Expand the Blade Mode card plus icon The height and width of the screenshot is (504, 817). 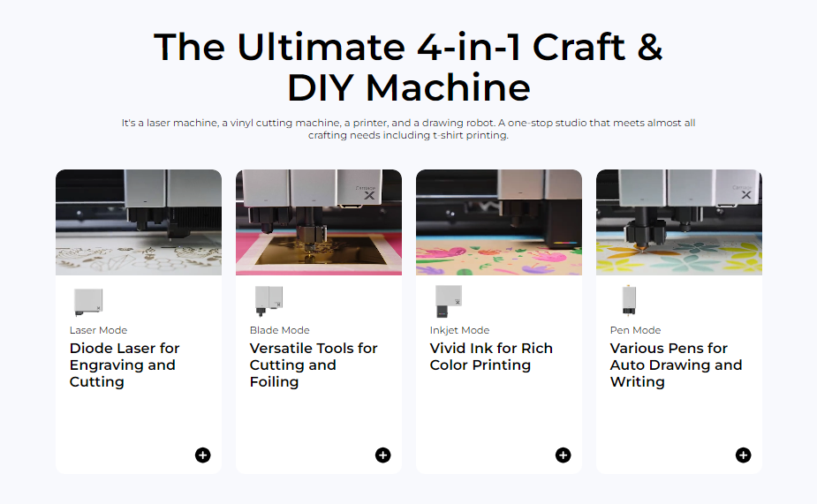[x=383, y=455]
